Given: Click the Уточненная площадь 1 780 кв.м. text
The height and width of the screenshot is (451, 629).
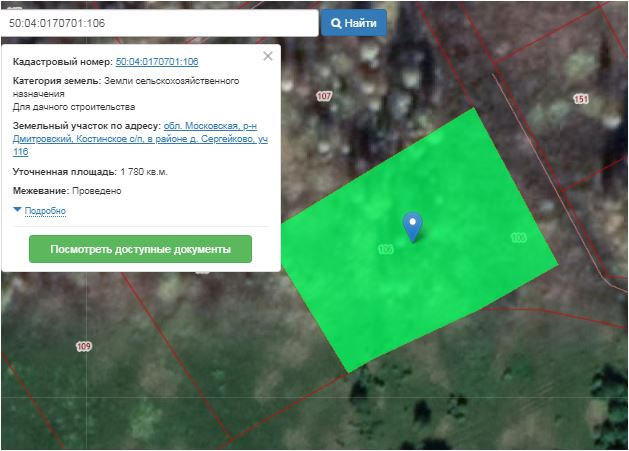Looking at the screenshot, I should pos(90,172).
